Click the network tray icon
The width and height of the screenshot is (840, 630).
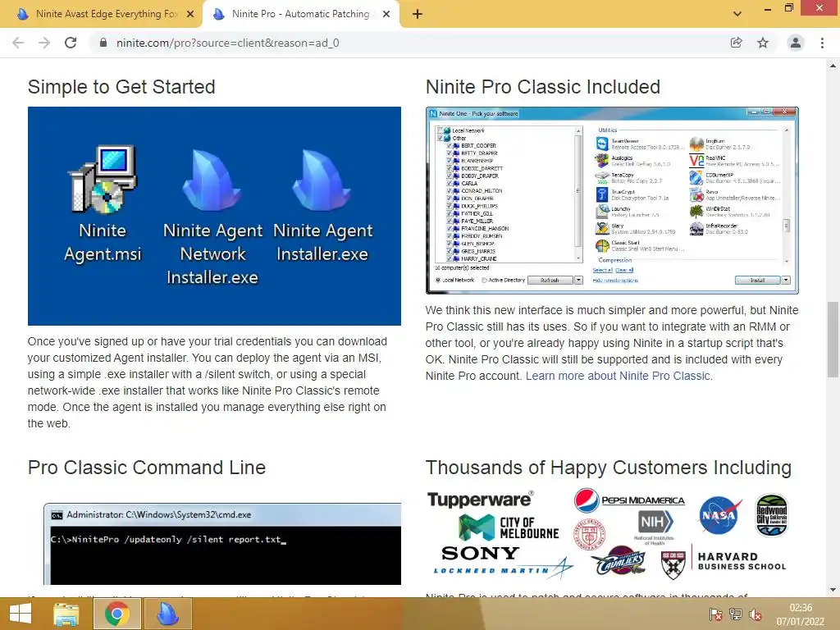pyautogui.click(x=736, y=614)
